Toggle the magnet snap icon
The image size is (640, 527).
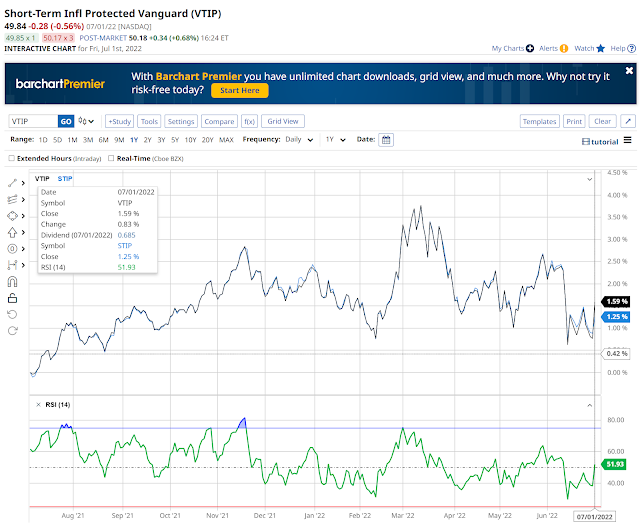click(13, 282)
